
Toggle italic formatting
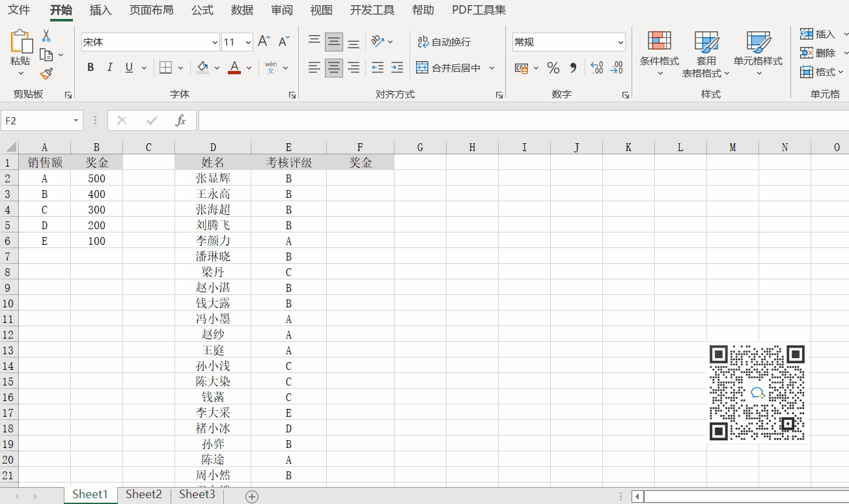point(109,67)
